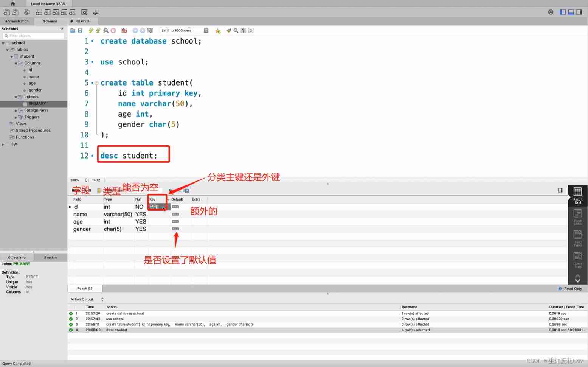The image size is (588, 367).
Task: Toggle the right sidebar panel icon
Action: (x=579, y=12)
